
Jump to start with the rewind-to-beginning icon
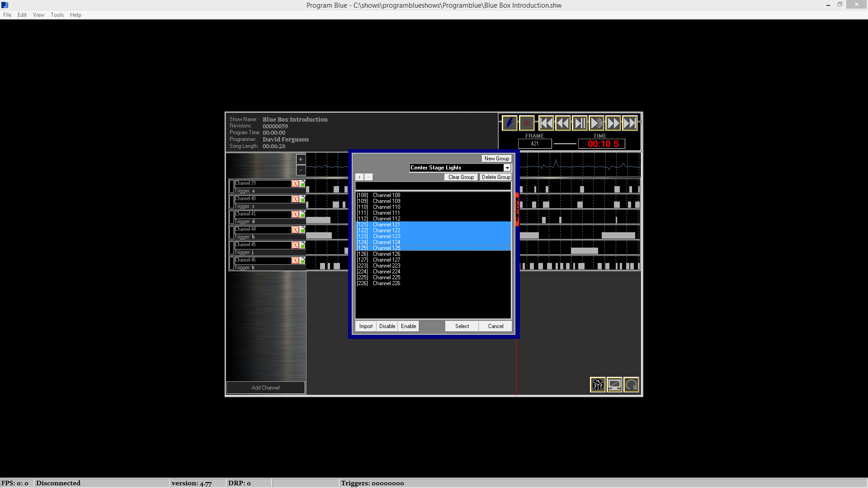(547, 123)
